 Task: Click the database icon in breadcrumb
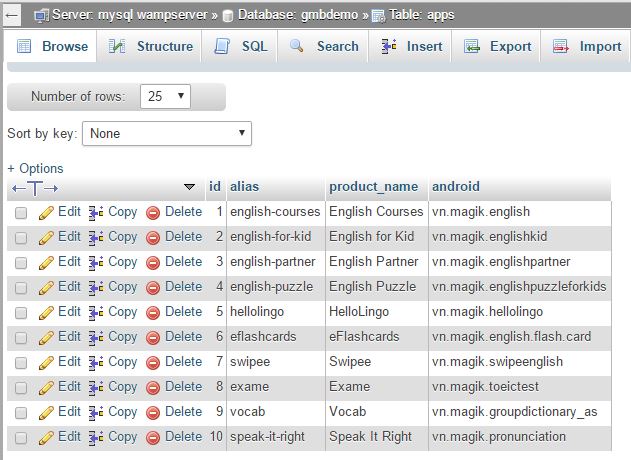pos(228,17)
